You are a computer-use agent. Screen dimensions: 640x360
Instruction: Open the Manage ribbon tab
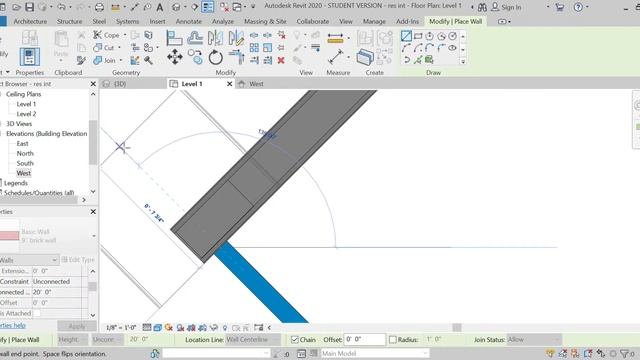[x=374, y=21]
